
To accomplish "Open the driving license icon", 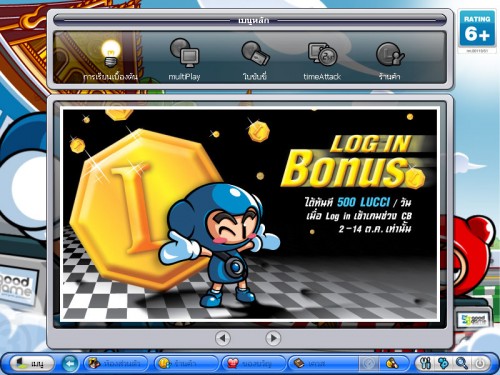I will click(255, 53).
